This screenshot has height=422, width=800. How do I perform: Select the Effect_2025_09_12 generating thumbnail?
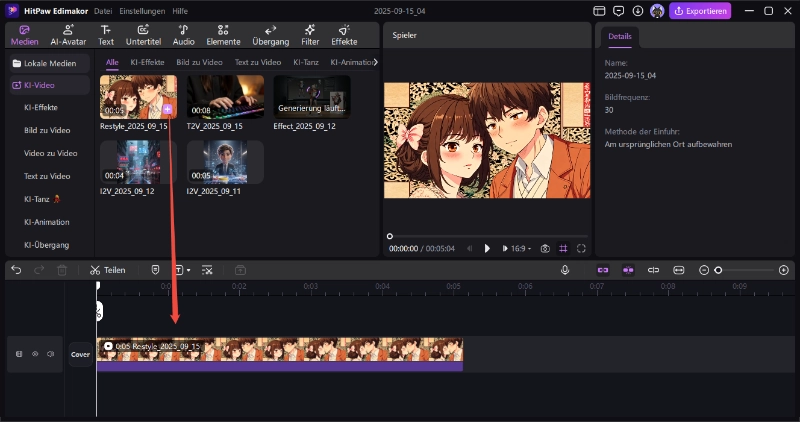(312, 97)
